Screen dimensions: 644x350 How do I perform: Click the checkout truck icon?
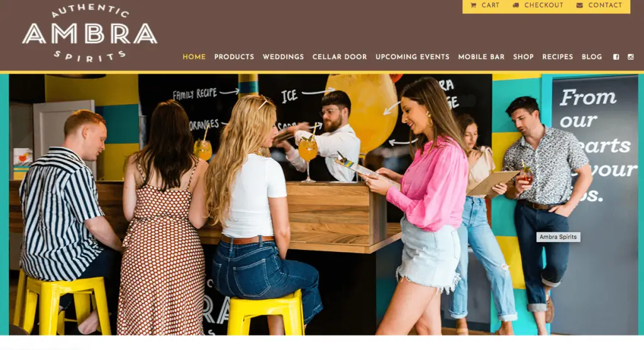(516, 5)
